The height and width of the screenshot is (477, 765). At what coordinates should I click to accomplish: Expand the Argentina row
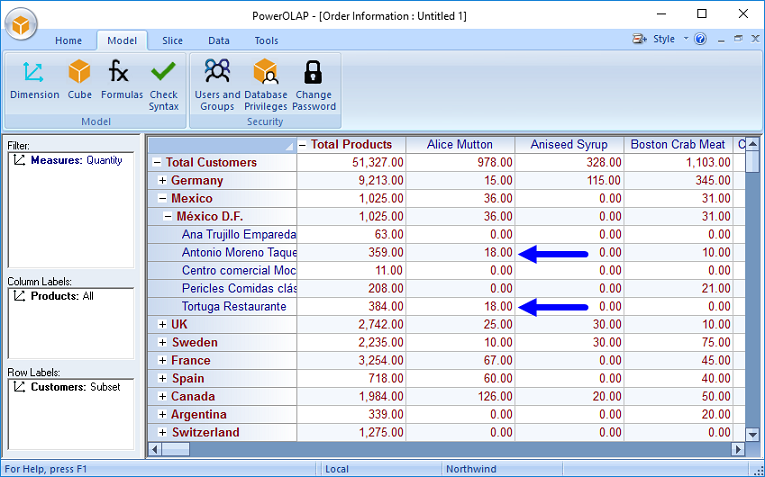162,415
